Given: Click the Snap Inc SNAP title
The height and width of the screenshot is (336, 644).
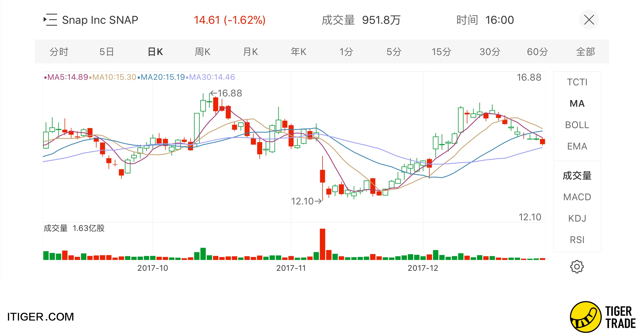Looking at the screenshot, I should (x=100, y=20).
